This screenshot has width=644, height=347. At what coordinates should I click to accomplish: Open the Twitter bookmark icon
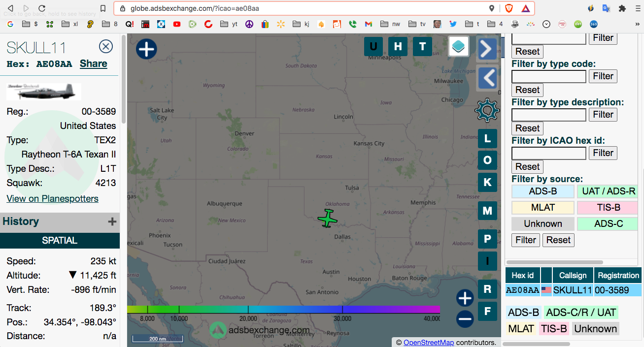coord(453,24)
